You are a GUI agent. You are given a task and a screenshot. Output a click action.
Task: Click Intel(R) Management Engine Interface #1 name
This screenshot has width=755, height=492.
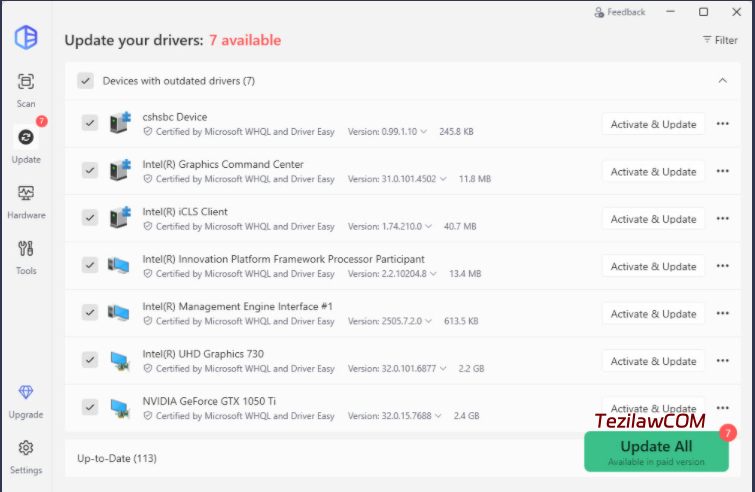coord(237,306)
